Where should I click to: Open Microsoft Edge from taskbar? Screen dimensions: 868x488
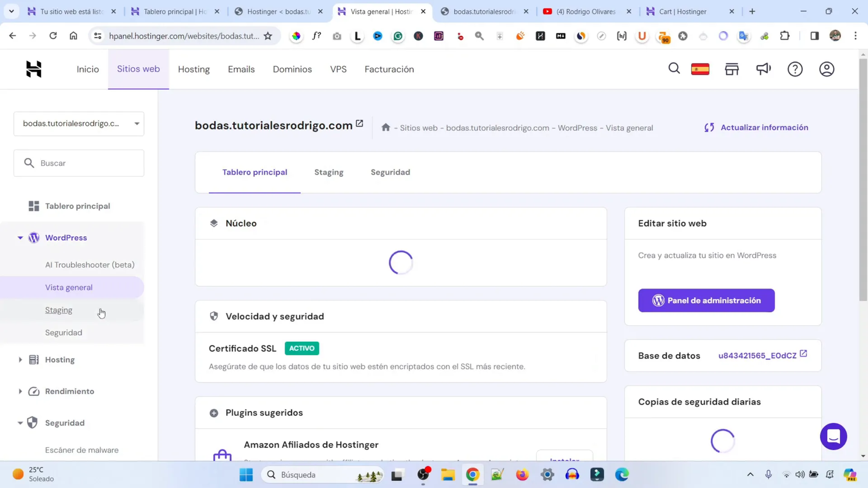tap(622, 474)
